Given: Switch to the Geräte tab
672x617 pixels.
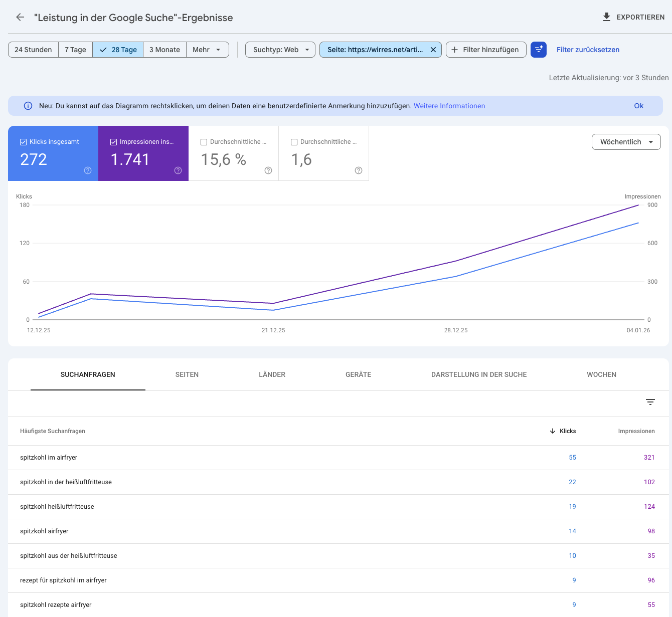Looking at the screenshot, I should [358, 374].
